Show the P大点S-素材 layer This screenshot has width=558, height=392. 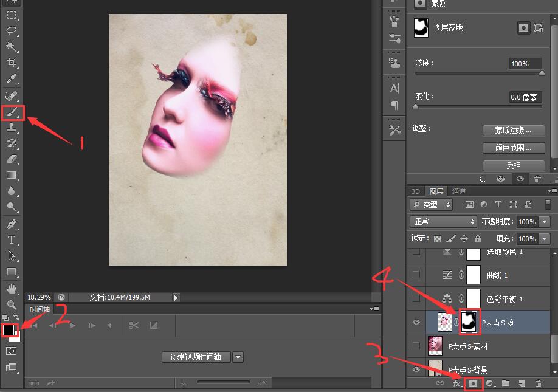click(416, 346)
